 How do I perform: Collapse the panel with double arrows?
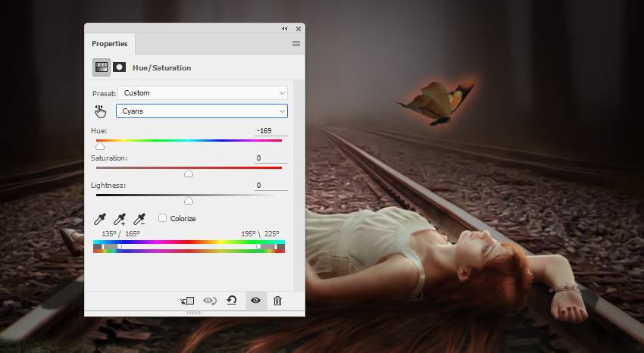[x=285, y=28]
